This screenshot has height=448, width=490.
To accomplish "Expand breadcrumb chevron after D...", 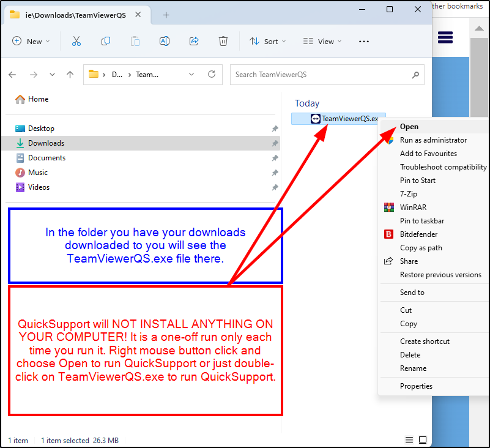I will [x=129, y=75].
